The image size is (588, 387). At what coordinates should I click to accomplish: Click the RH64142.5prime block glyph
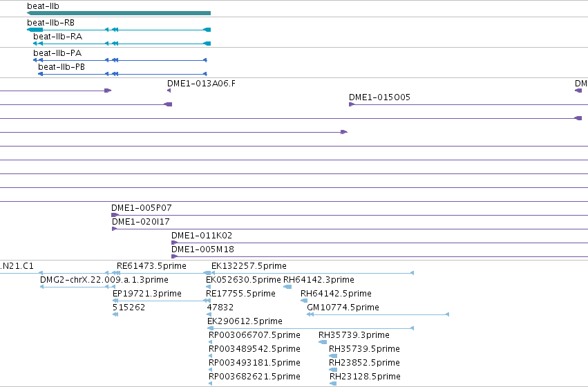click(x=304, y=301)
